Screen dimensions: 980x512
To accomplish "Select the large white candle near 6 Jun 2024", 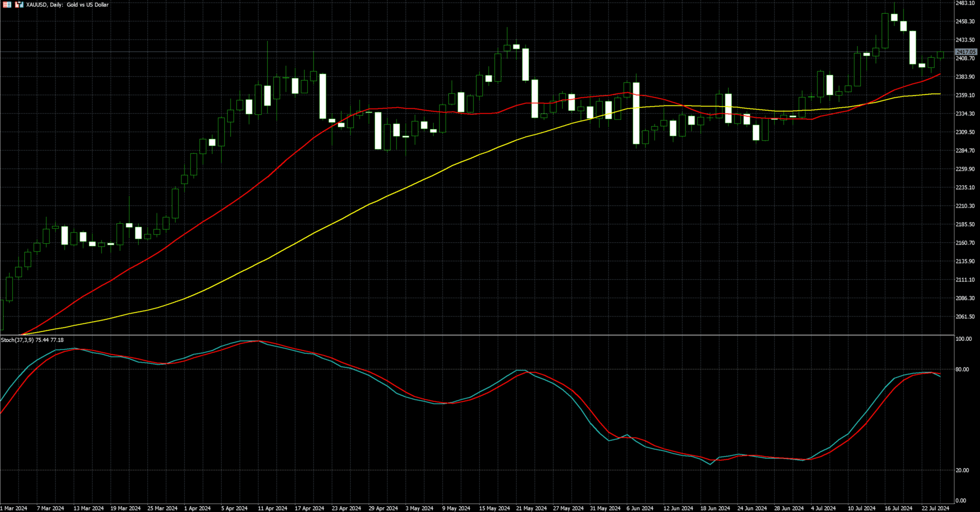I will (x=636, y=113).
